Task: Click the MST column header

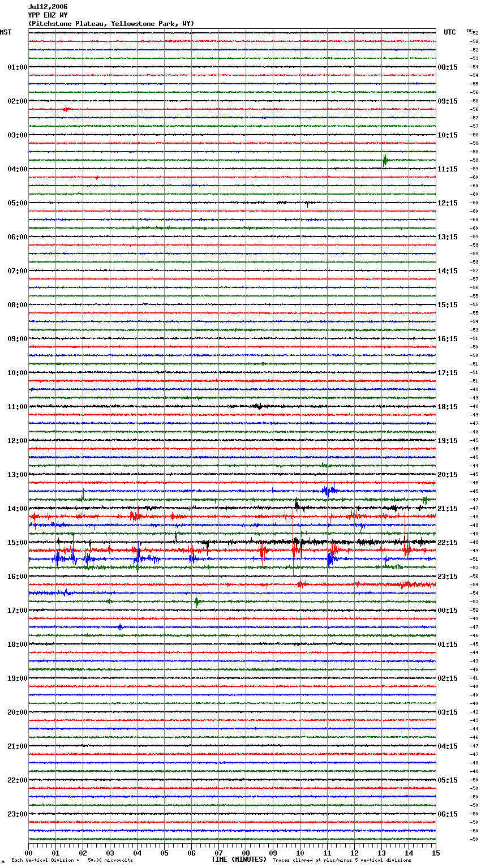Action: tap(6, 32)
